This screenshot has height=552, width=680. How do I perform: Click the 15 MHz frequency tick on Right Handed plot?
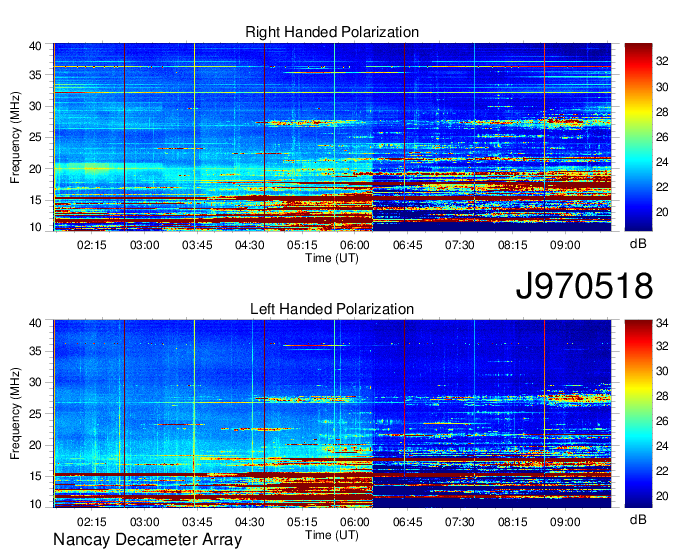pyautogui.click(x=36, y=200)
